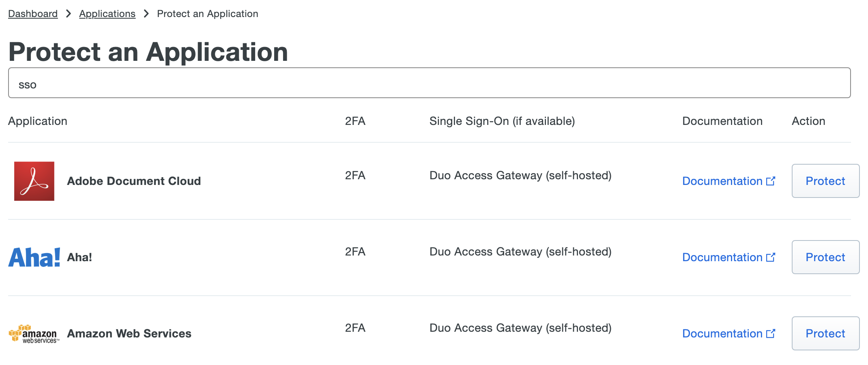Open Documentation for Amazon Web Services
This screenshot has height=365, width=868.
pos(722,333)
